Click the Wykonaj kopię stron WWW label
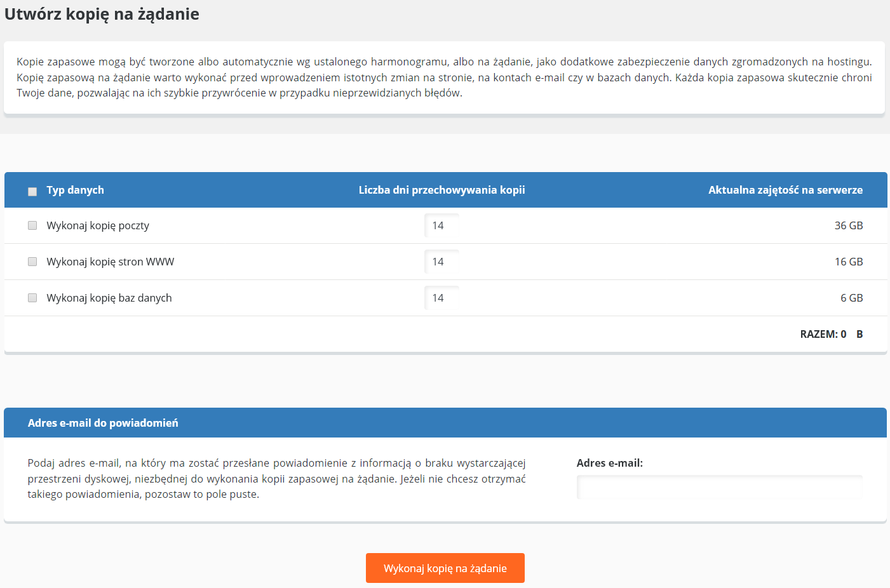890x588 pixels. pos(111,262)
